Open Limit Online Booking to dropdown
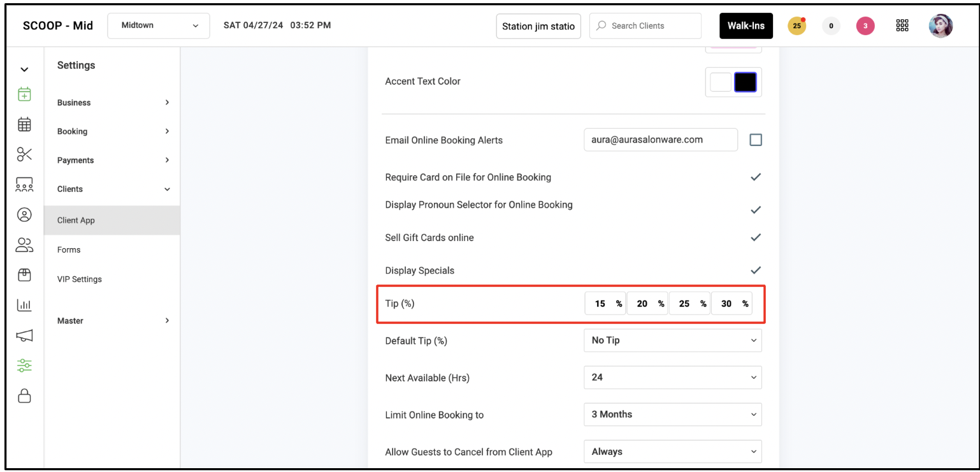This screenshot has width=980, height=472. coord(672,415)
